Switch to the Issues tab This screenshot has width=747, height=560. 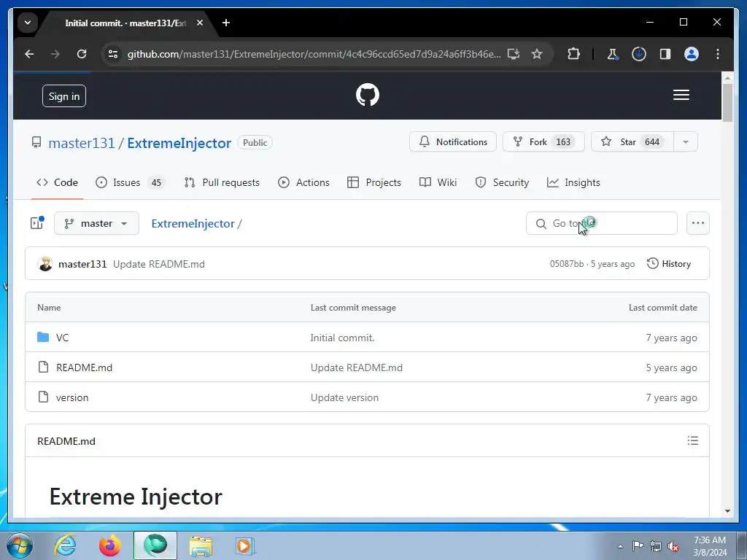click(x=129, y=182)
